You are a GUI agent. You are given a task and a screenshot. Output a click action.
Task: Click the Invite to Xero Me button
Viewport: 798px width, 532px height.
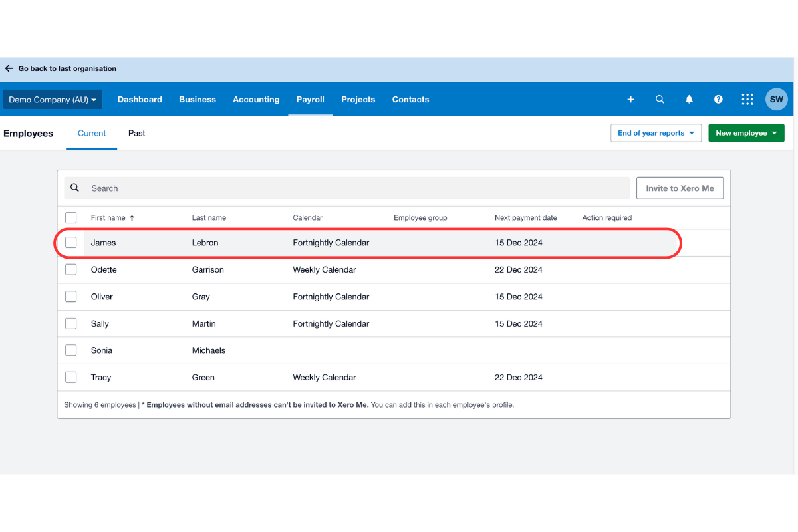(x=680, y=188)
